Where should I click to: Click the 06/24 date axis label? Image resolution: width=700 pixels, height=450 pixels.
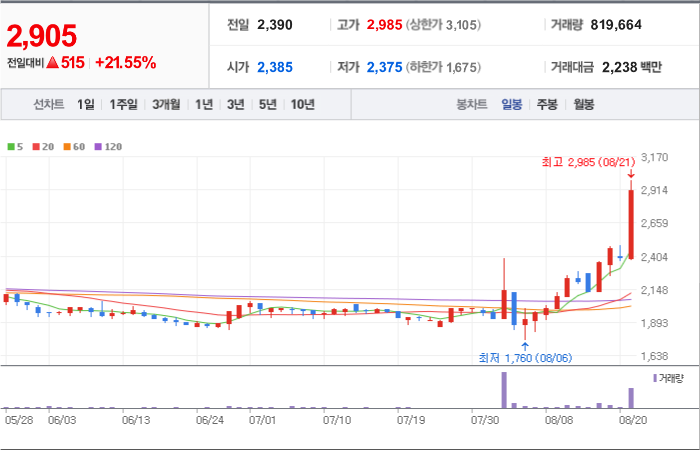[x=210, y=421]
